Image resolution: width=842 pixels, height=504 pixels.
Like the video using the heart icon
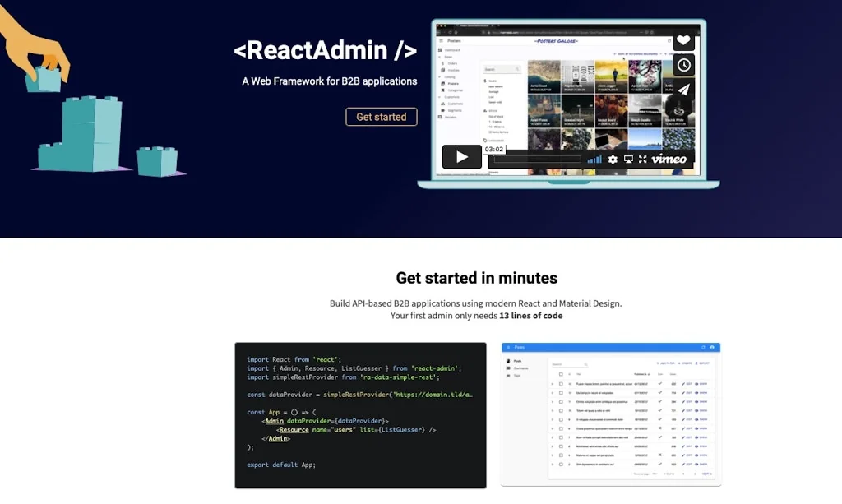[683, 40]
